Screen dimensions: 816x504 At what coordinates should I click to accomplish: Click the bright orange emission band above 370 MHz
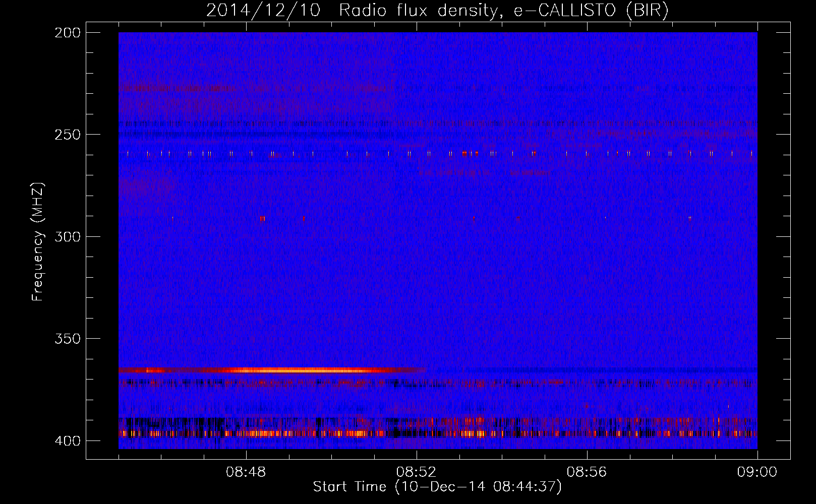[x=272, y=370]
